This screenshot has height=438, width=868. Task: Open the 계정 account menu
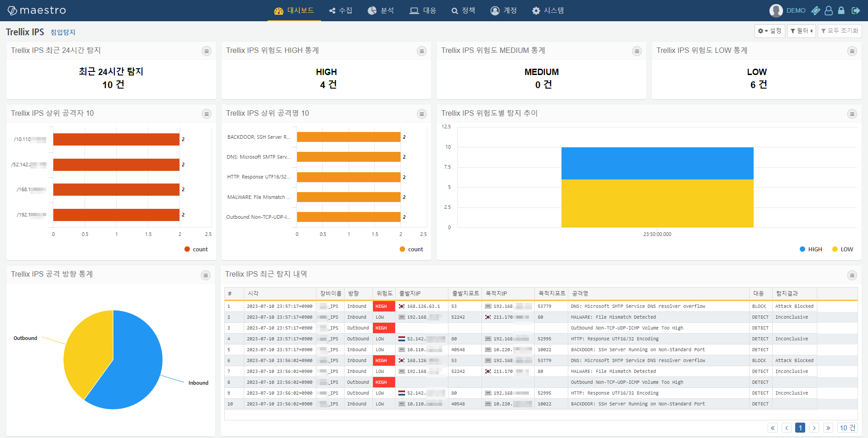coord(504,10)
